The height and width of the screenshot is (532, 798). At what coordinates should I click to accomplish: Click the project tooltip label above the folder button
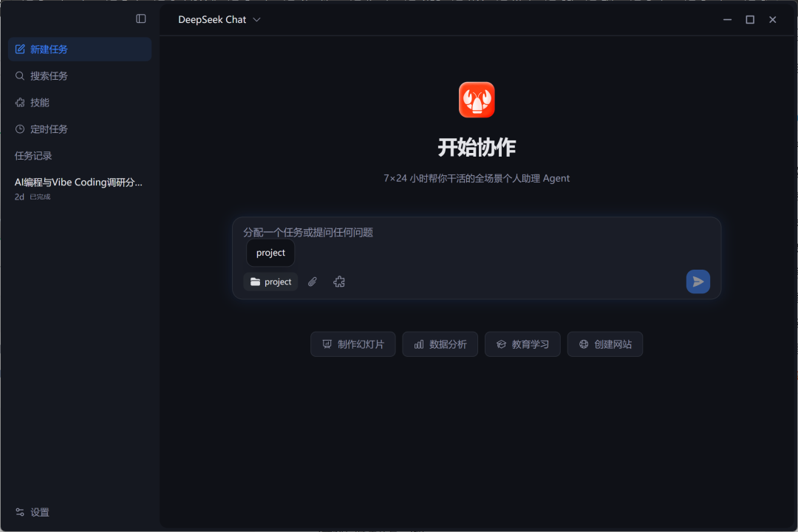click(x=270, y=253)
